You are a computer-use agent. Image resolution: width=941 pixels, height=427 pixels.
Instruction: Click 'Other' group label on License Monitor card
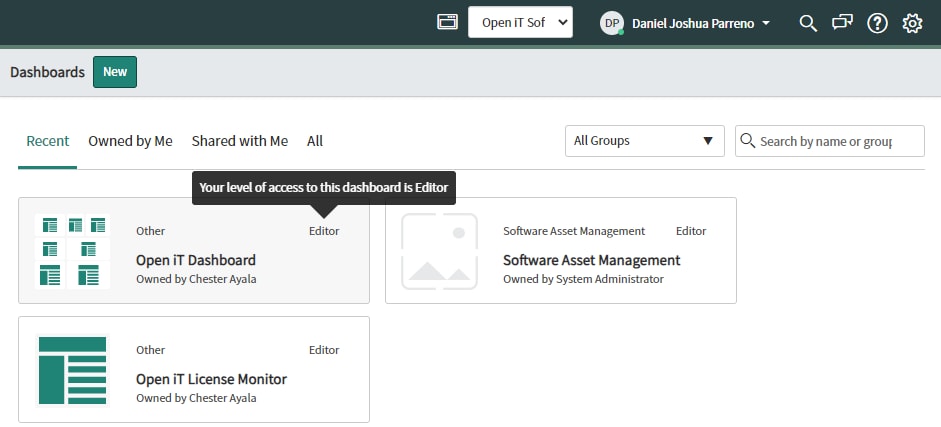(151, 350)
